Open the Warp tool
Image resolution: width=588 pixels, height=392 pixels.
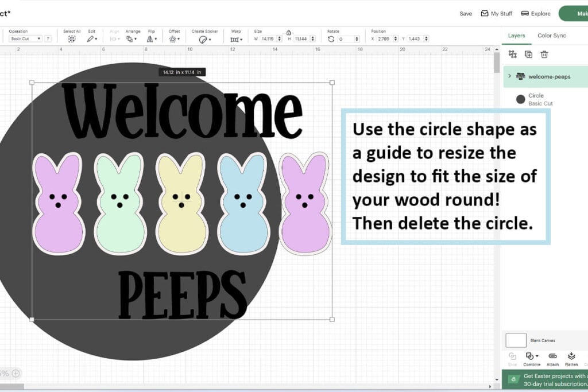(234, 40)
